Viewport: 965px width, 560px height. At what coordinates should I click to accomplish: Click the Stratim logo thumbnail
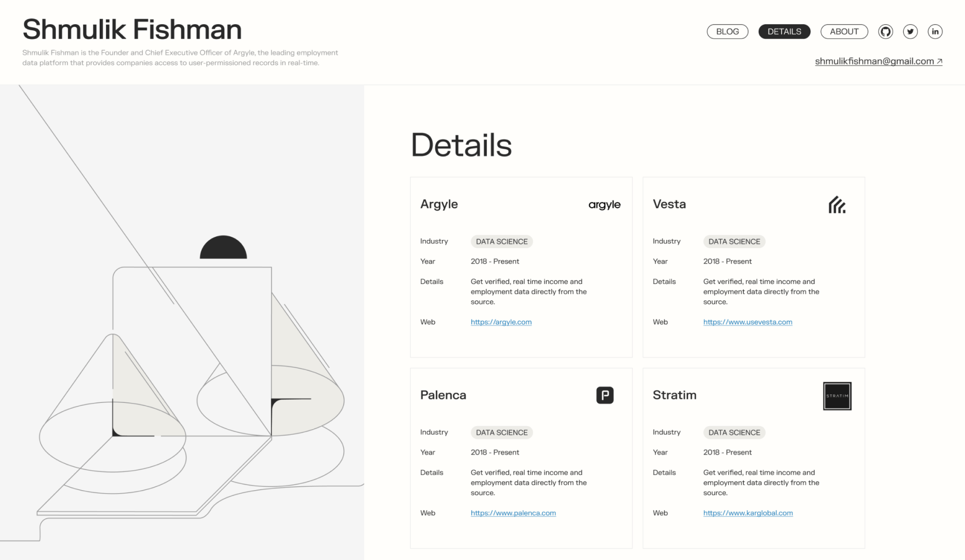pyautogui.click(x=837, y=396)
